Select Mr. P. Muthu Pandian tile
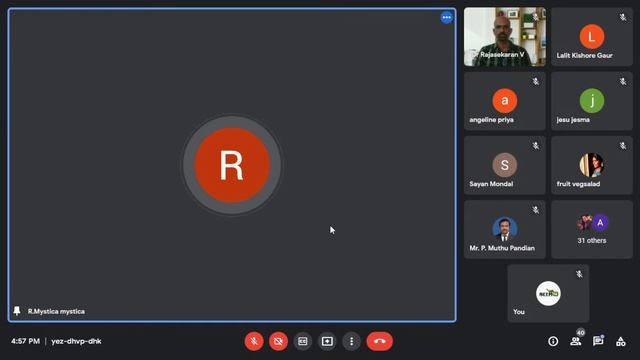Screen dimensions: 640x360 click(504, 229)
